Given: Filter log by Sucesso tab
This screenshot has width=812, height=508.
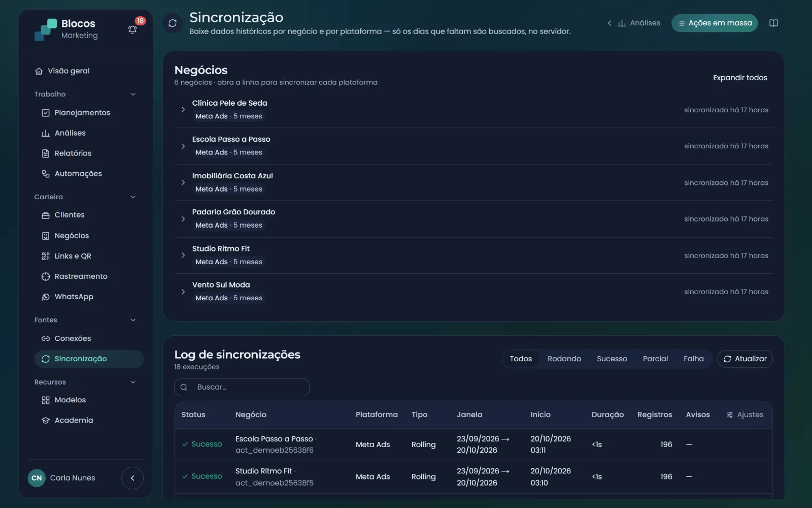Looking at the screenshot, I should pos(612,359).
